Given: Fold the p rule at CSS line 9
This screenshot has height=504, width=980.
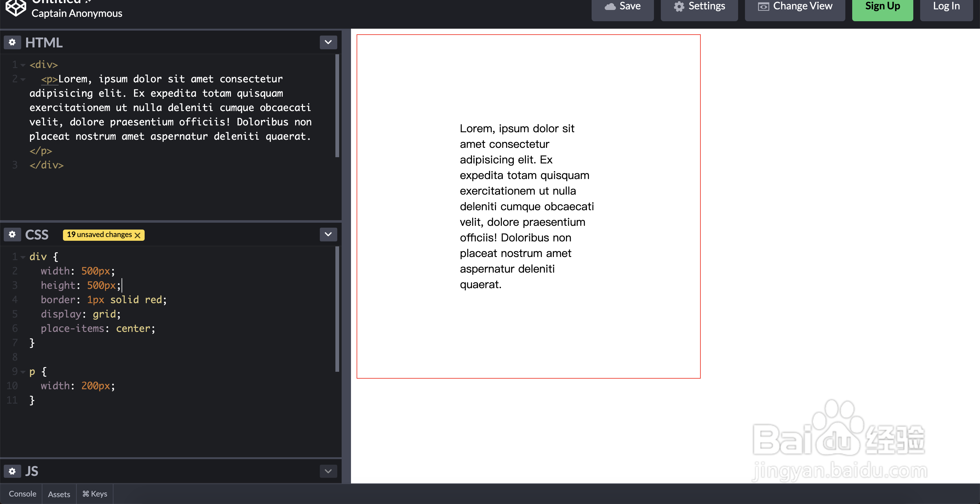Looking at the screenshot, I should click(x=23, y=372).
